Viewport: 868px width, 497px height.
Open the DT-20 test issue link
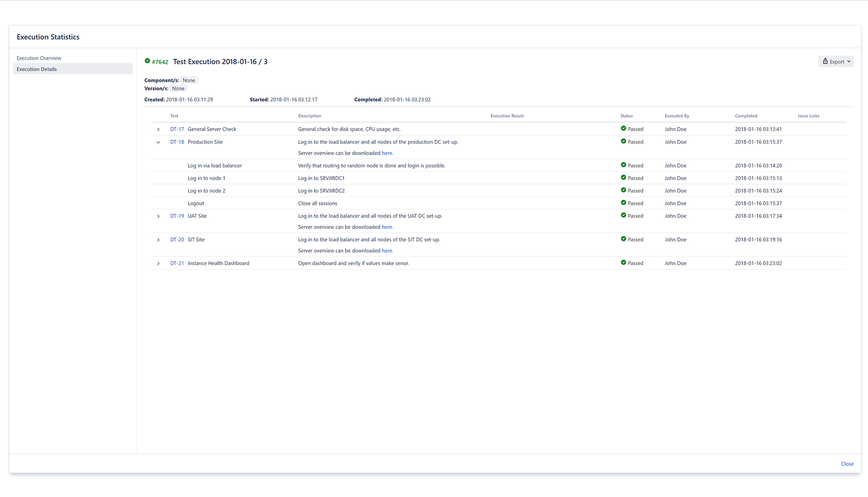click(x=177, y=239)
